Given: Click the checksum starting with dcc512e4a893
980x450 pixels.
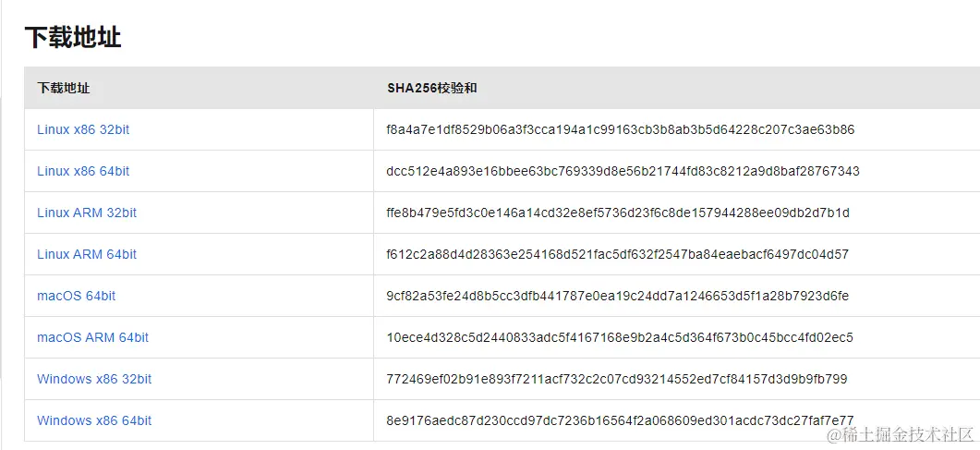Looking at the screenshot, I should point(623,171).
